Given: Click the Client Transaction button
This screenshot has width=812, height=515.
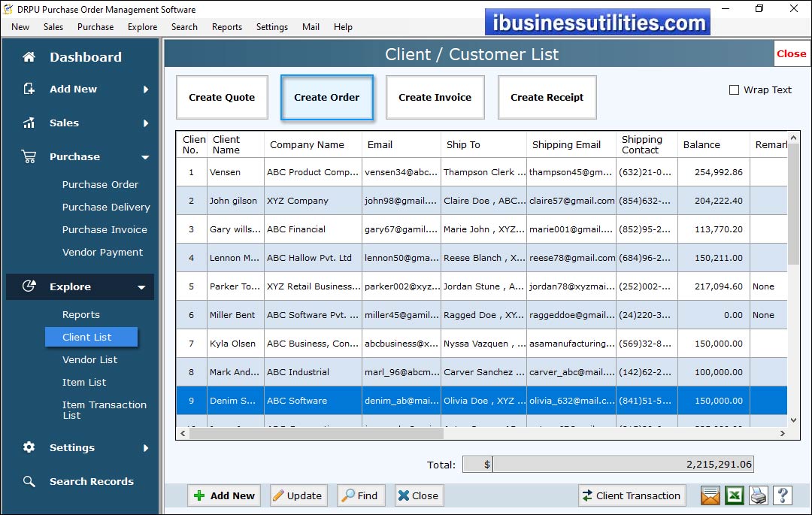Looking at the screenshot, I should (631, 495).
